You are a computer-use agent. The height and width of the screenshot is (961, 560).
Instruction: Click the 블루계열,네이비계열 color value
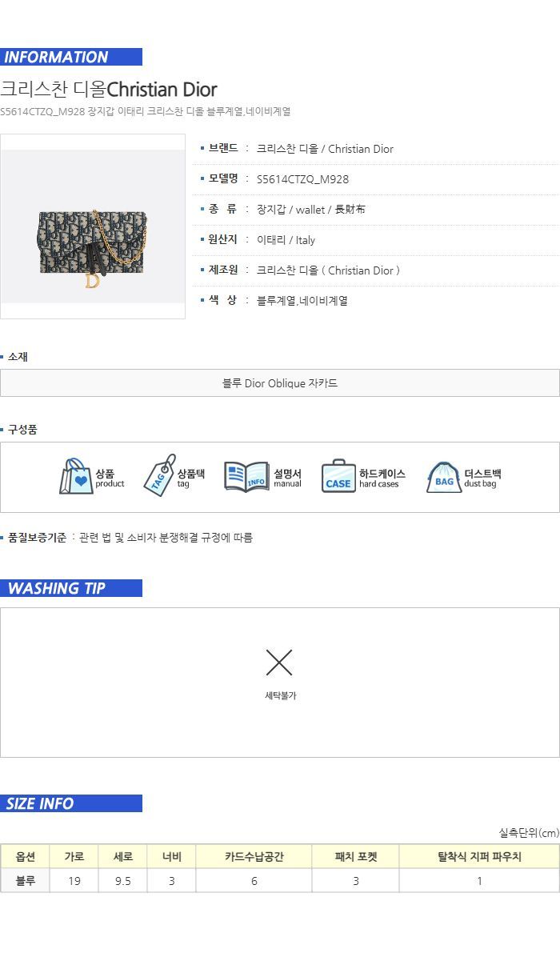(x=302, y=301)
